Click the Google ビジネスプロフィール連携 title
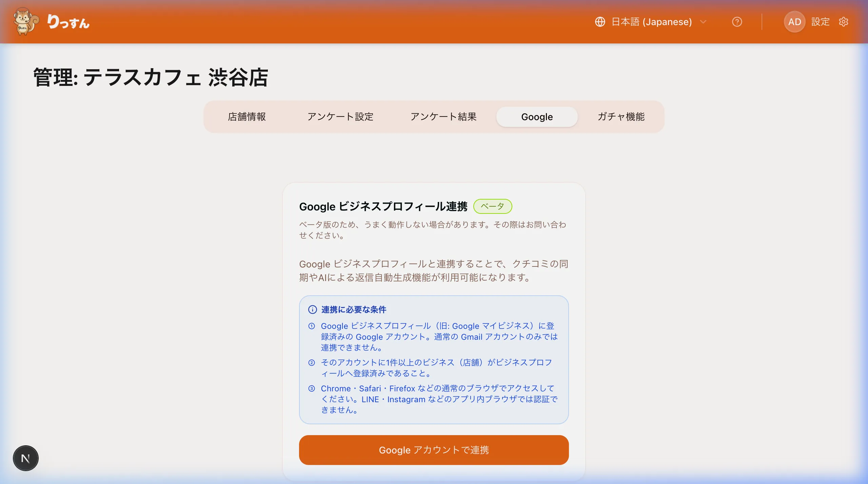 click(383, 206)
